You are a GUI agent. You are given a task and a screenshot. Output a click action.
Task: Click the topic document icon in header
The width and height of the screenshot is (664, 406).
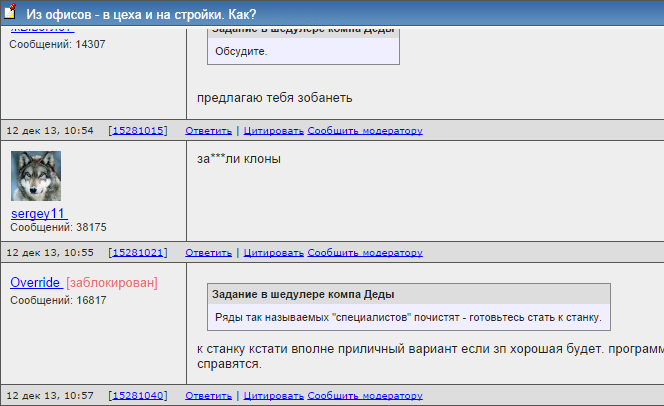point(10,14)
